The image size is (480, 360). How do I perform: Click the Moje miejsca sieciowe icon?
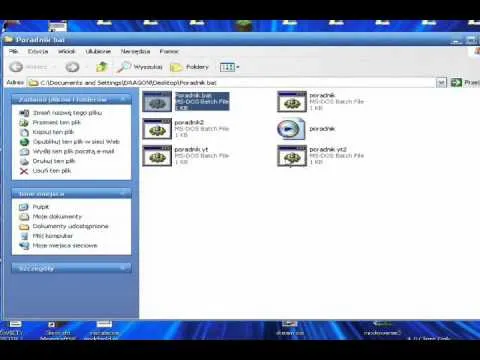(x=24, y=246)
